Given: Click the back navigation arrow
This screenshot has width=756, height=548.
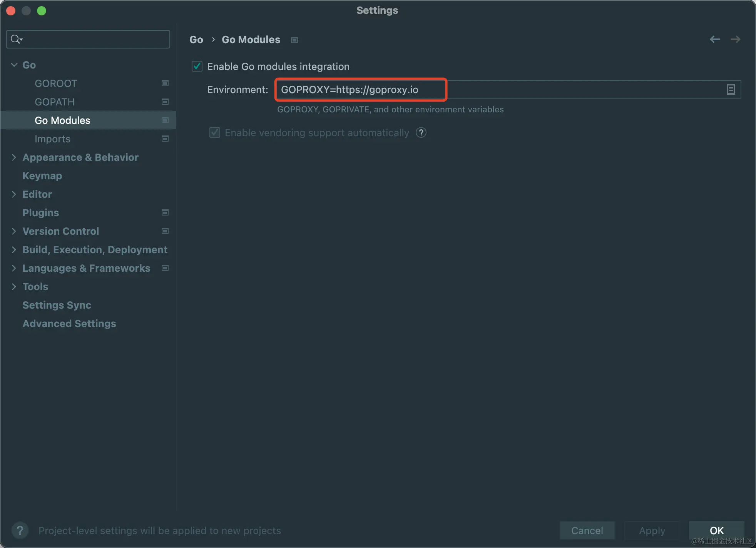Looking at the screenshot, I should (x=714, y=39).
